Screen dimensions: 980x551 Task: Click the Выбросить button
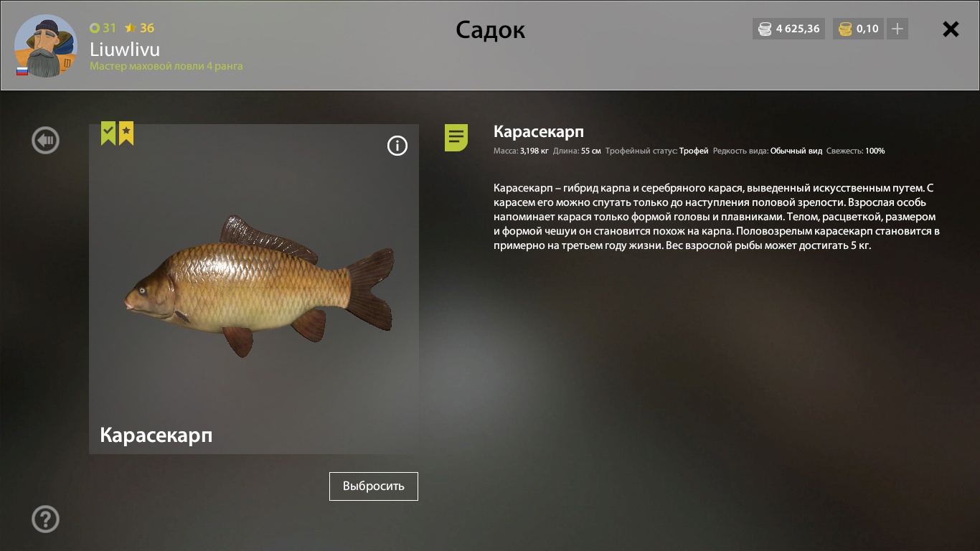374,486
